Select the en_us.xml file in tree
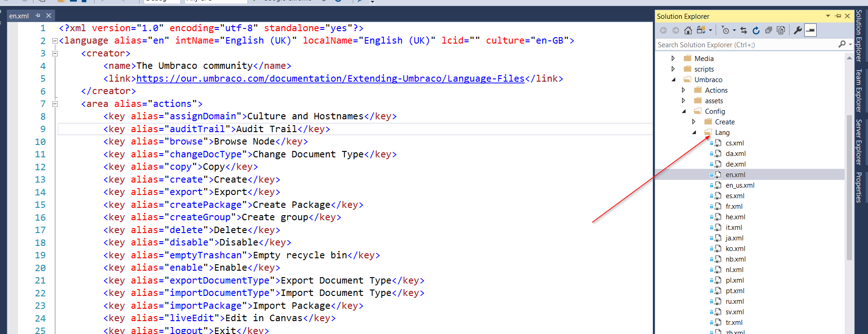 (x=740, y=185)
